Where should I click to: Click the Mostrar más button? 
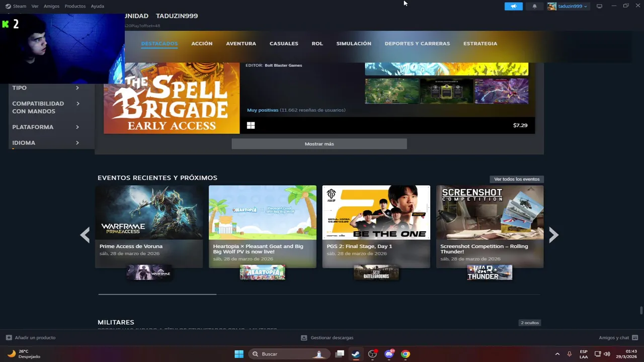319,144
